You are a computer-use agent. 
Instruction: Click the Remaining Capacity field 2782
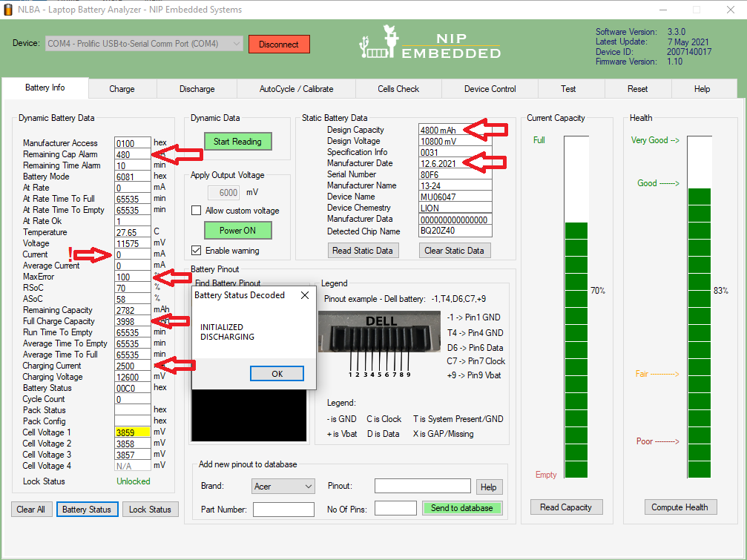click(133, 311)
